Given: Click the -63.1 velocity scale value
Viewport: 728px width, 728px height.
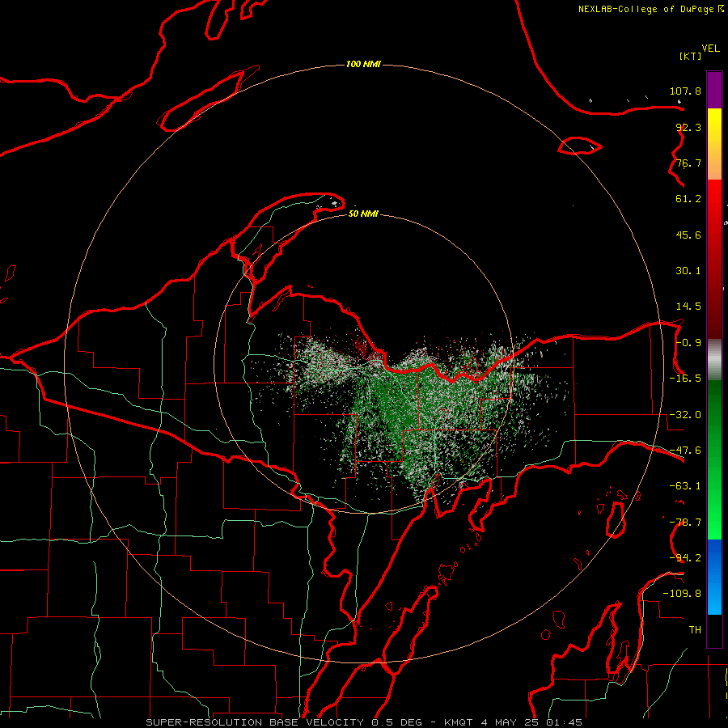Looking at the screenshot, I should [x=685, y=486].
